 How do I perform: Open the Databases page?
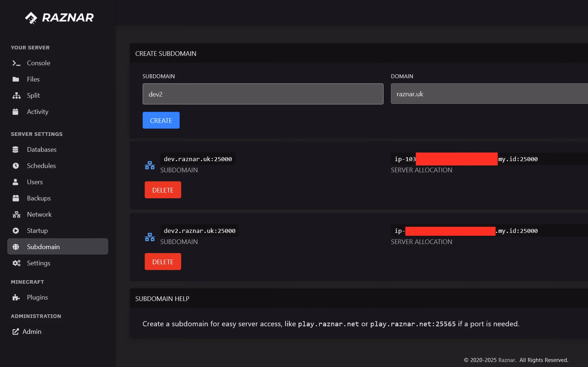(x=58, y=150)
